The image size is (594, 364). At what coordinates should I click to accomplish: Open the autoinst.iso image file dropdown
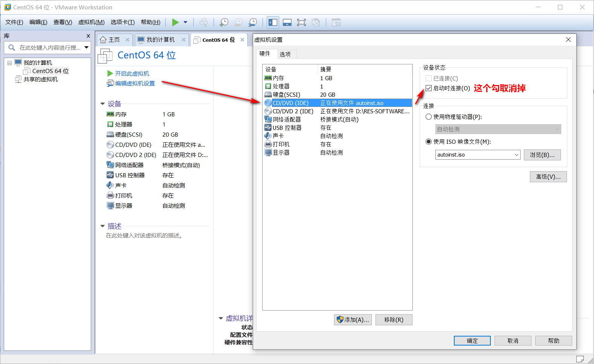click(x=517, y=155)
